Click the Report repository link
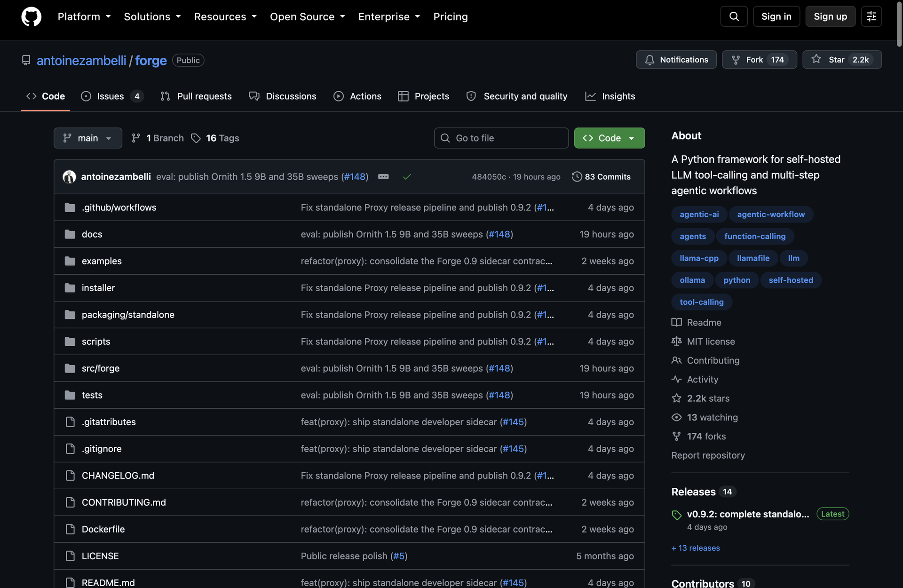The width and height of the screenshot is (903, 588). [708, 455]
